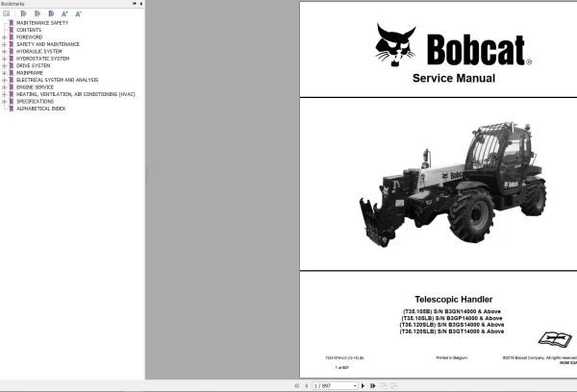Click bookmark icon next to CONTENTS
This screenshot has height=392, width=577.
(x=12, y=30)
